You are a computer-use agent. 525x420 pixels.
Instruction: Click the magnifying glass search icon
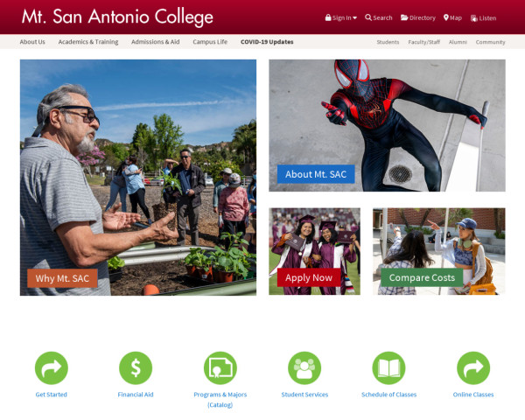click(368, 17)
